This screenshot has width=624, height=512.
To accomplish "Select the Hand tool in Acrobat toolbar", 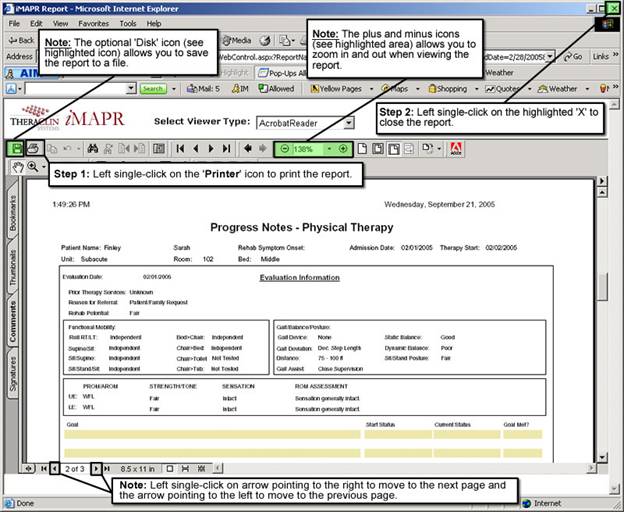I will [x=17, y=167].
